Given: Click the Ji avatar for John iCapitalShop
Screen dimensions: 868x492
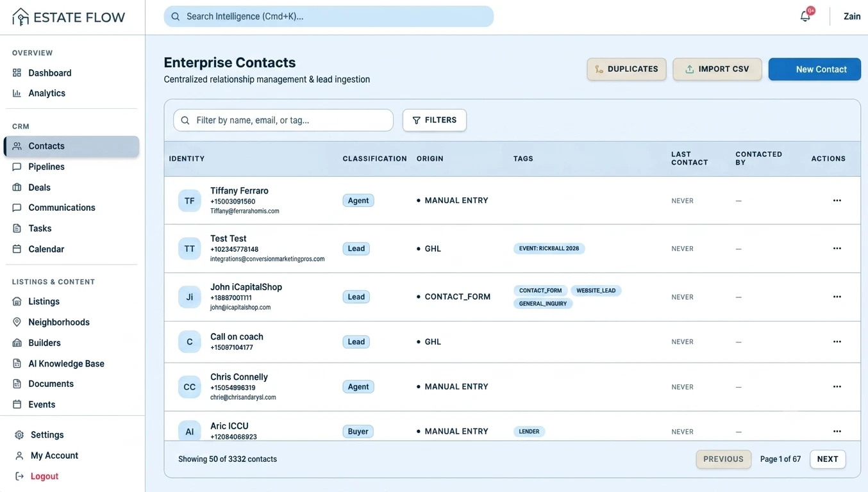Looking at the screenshot, I should [x=190, y=297].
